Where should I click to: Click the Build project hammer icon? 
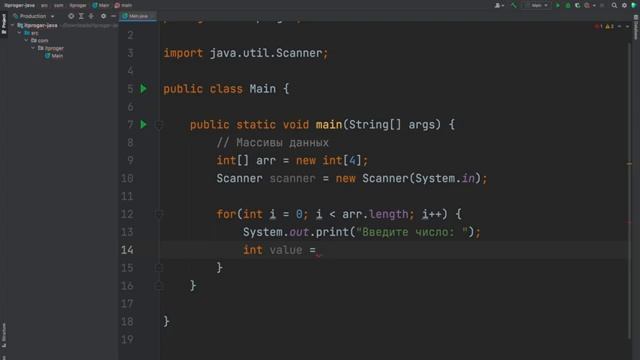pyautogui.click(x=514, y=5)
